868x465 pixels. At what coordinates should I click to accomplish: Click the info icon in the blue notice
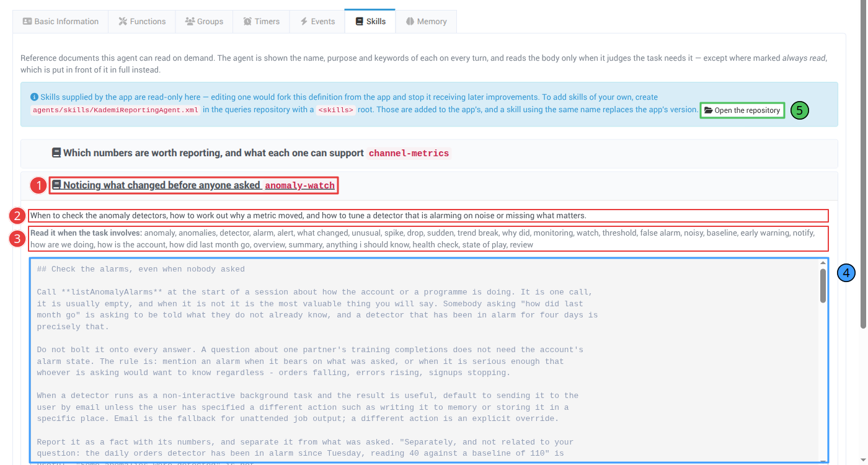[34, 97]
